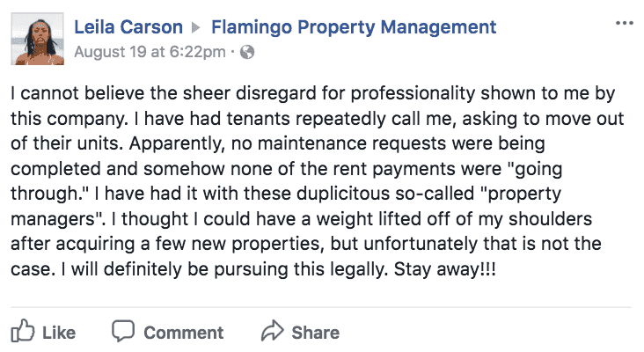Click the globe public-audience icon
This screenshot has height=352, width=644.
[247, 52]
